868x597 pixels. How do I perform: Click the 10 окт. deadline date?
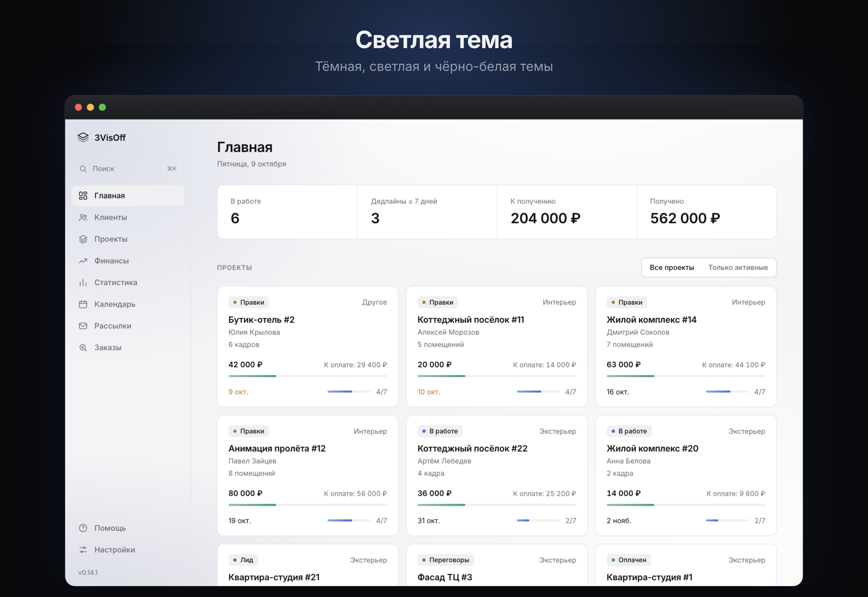(429, 392)
